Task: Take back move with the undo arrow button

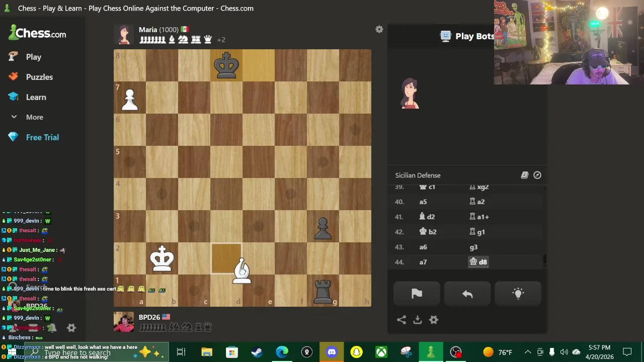Action: [x=467, y=294]
